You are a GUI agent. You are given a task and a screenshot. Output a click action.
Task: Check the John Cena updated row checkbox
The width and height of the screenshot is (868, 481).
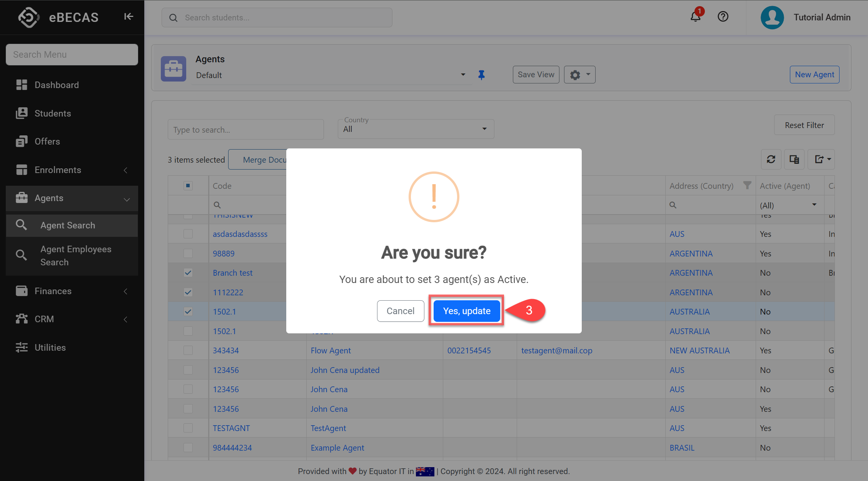point(188,370)
